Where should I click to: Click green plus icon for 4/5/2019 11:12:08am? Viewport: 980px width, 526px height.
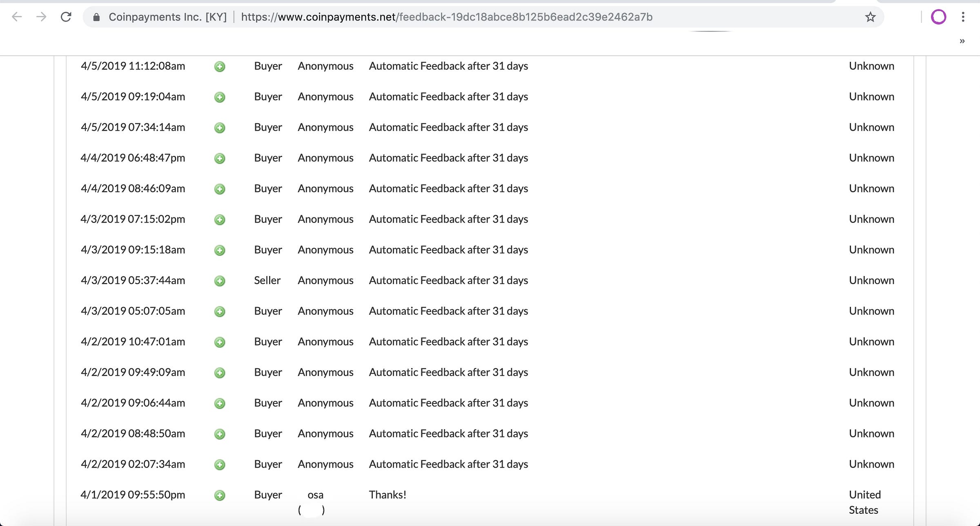[x=220, y=67]
